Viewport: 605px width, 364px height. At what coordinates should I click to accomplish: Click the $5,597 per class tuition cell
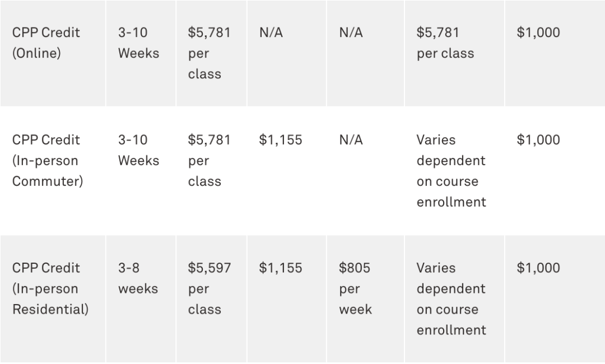[x=208, y=289]
